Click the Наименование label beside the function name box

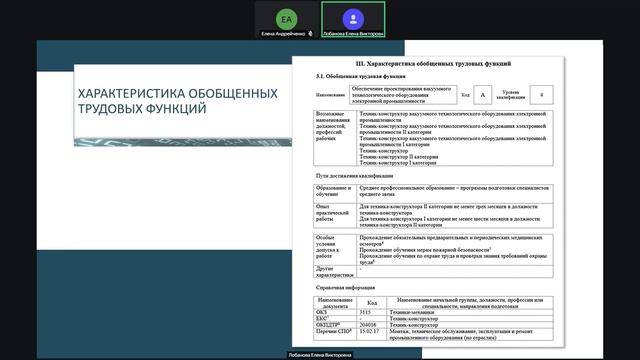(x=330, y=95)
